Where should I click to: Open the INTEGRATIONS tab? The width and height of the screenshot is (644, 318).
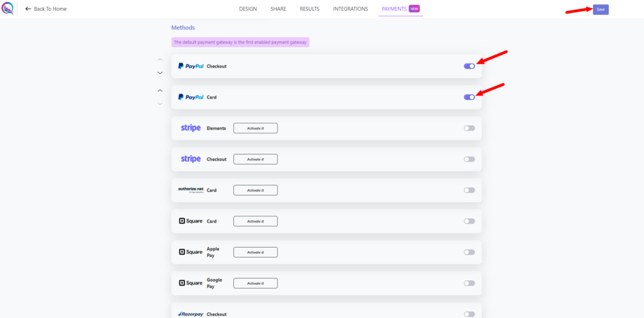[350, 9]
